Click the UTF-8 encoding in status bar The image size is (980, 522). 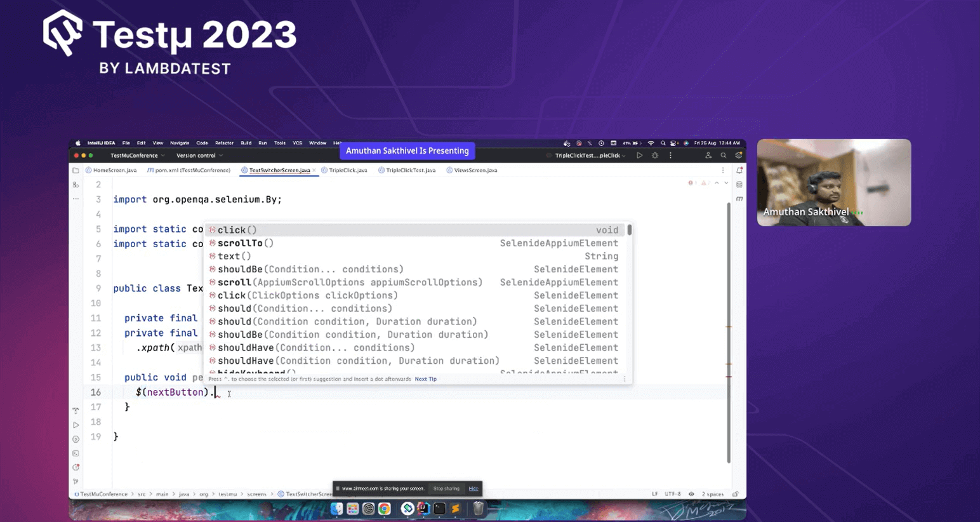pyautogui.click(x=673, y=494)
